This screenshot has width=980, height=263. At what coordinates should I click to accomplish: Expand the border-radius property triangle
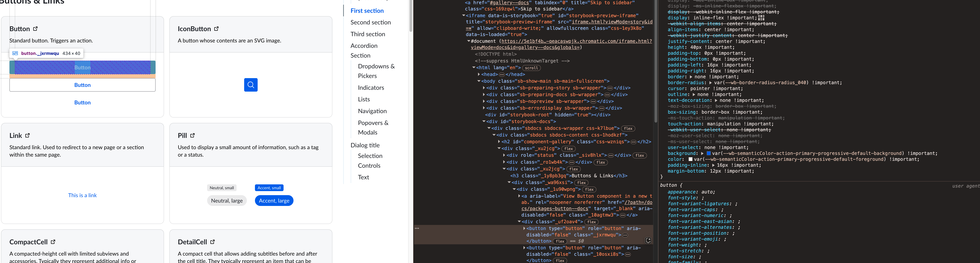[x=711, y=83]
